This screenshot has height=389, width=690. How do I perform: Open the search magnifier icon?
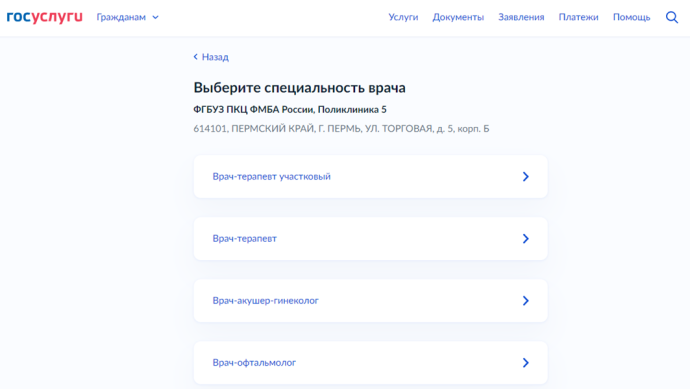pos(672,17)
